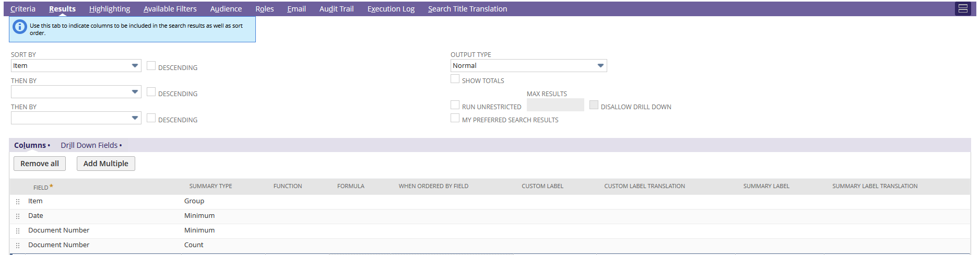
Task: Toggle the Run Unrestricted checkbox
Action: [455, 105]
